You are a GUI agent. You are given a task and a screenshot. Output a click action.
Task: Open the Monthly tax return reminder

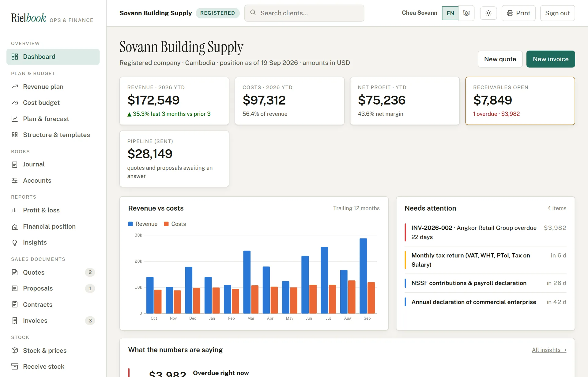485,260
